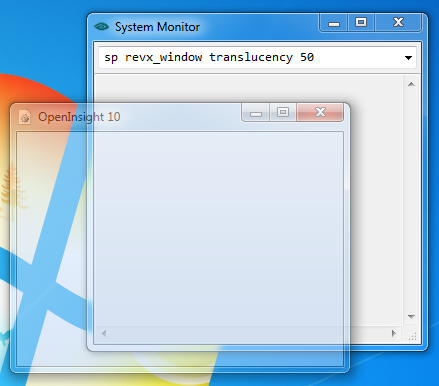Click the vertical scrollbar down arrow
This screenshot has width=439, height=386.
click(411, 317)
